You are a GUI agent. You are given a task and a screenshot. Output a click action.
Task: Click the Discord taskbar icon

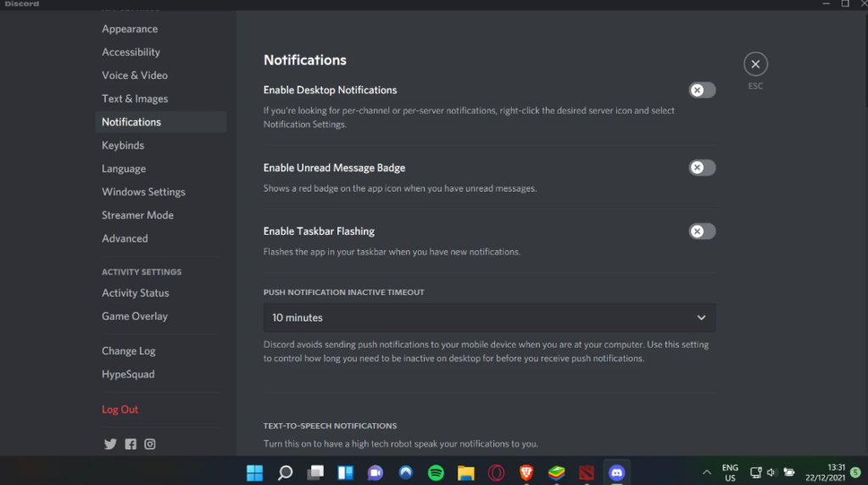click(x=617, y=473)
